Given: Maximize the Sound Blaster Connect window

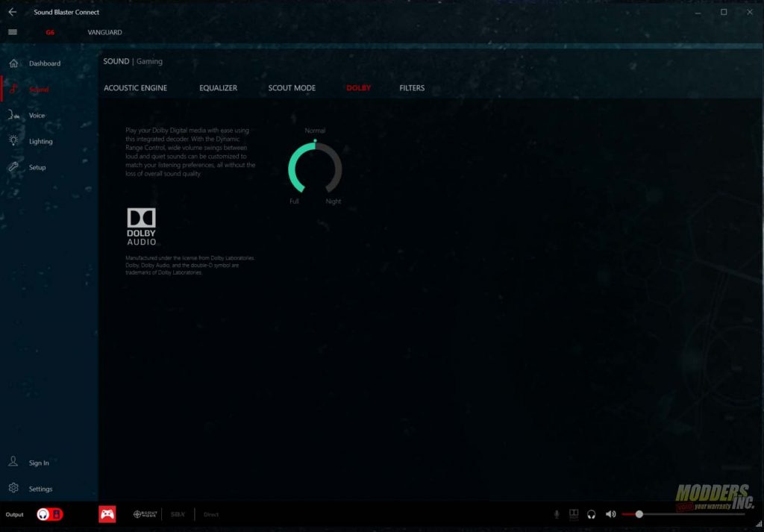Looking at the screenshot, I should pyautogui.click(x=724, y=12).
